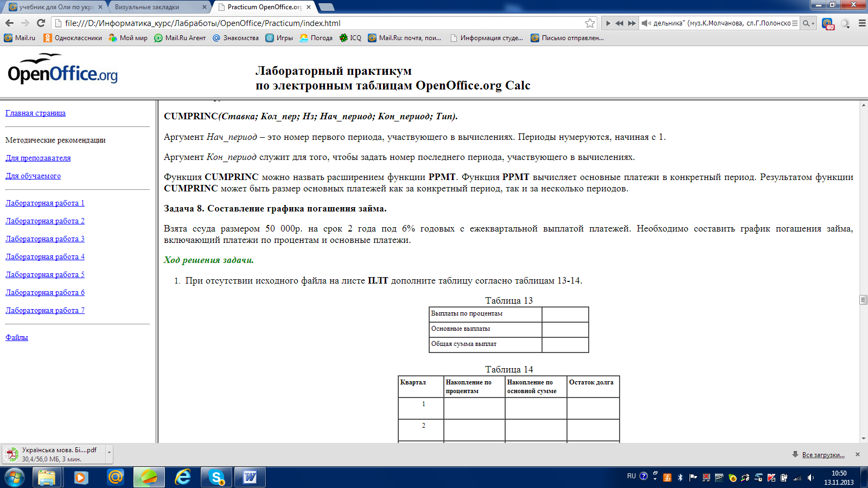Expand the download item dropdown arrow
The image size is (868, 488).
[x=110, y=454]
